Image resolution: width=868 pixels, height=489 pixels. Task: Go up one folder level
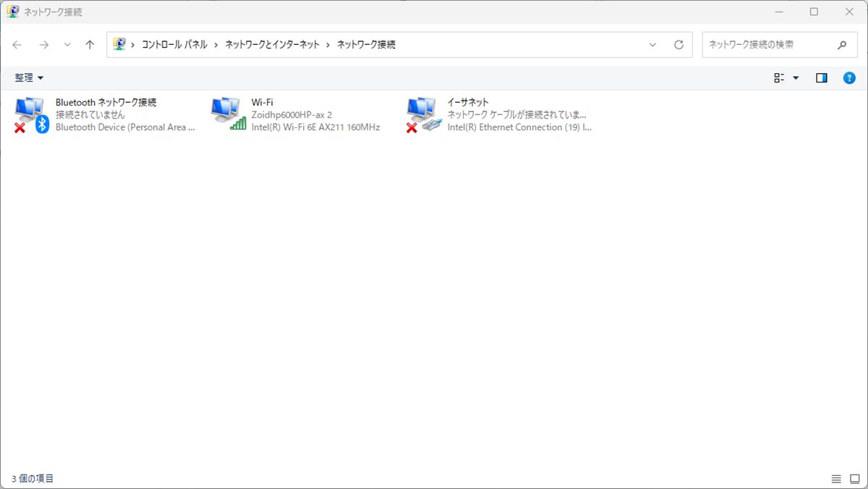point(90,45)
